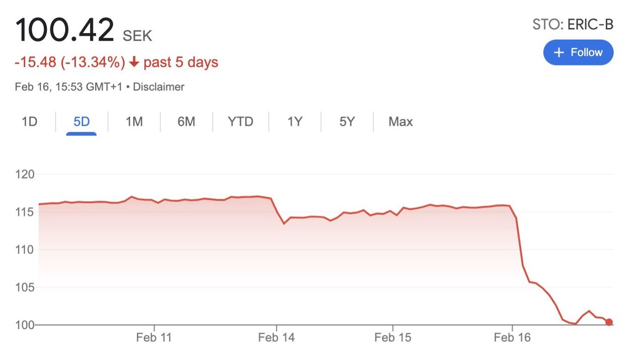The image size is (644, 353).
Task: Open the 5Y chart view
Action: [347, 122]
